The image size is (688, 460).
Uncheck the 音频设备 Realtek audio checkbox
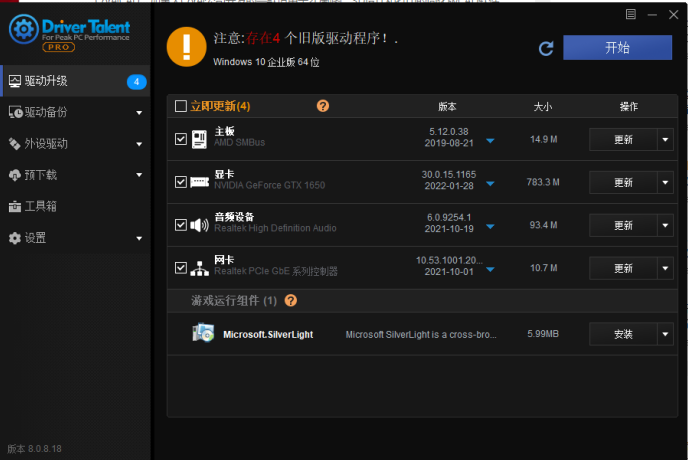pos(181,225)
